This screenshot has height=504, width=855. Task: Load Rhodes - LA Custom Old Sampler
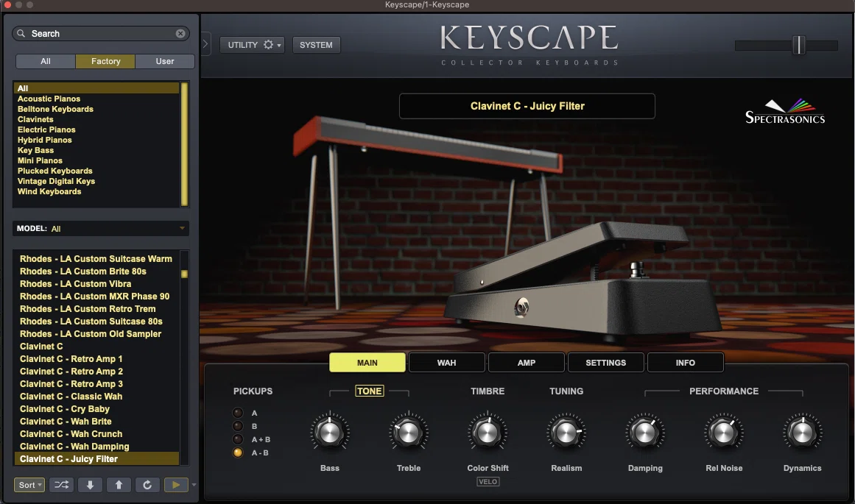coord(91,334)
